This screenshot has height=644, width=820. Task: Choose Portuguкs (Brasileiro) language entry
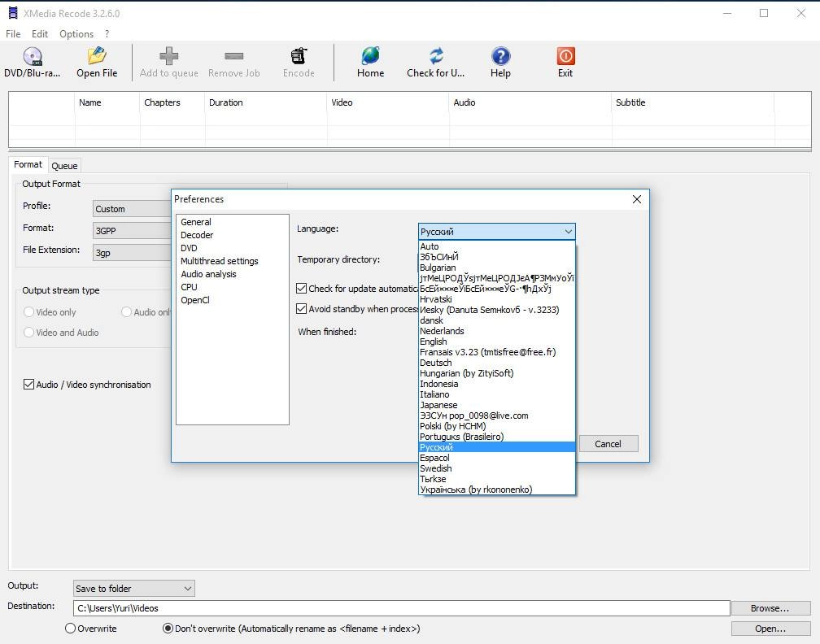[497, 437]
